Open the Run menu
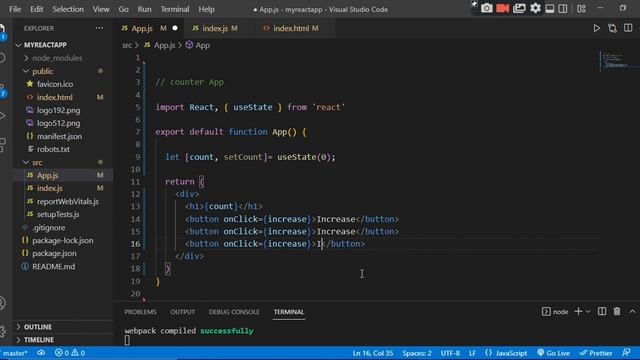 click(x=144, y=9)
